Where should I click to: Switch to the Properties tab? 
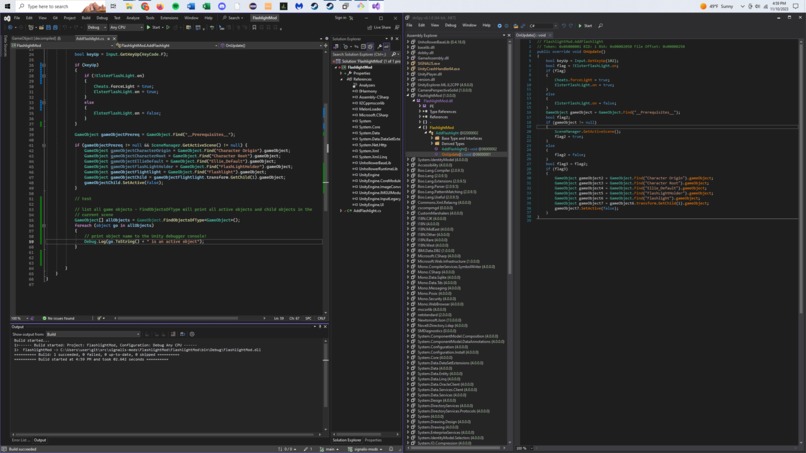click(x=373, y=440)
